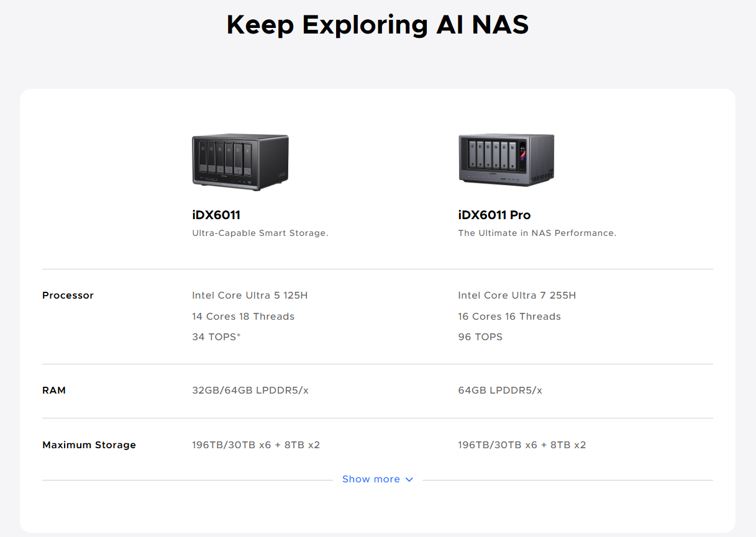Click the 64GB LPDDR5/x value for Pro
This screenshot has width=756, height=537.
[x=499, y=390]
